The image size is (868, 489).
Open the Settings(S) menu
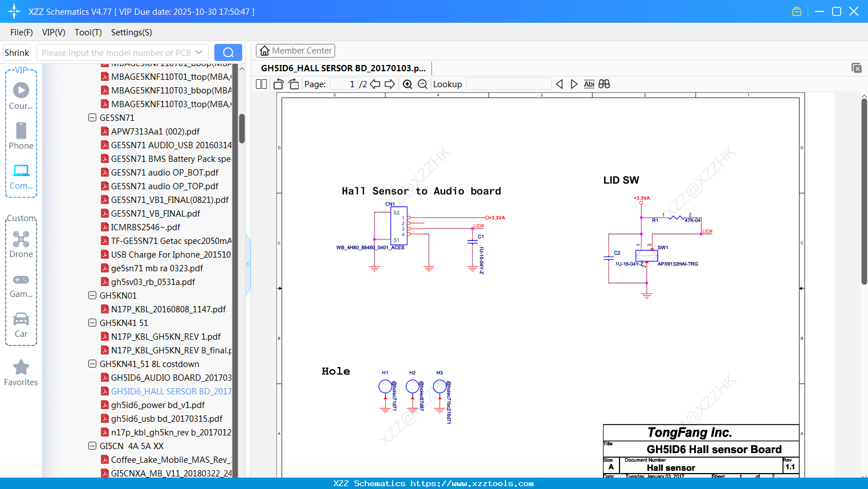click(x=131, y=32)
